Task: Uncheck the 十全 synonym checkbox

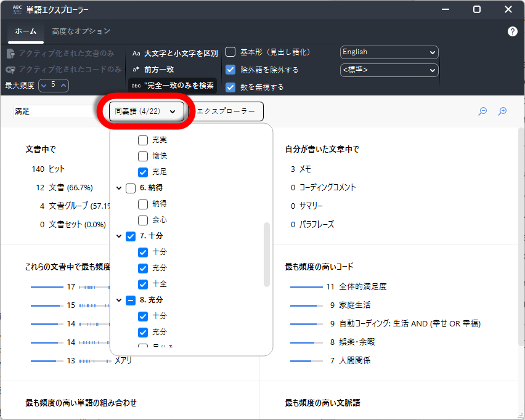Action: click(x=143, y=285)
